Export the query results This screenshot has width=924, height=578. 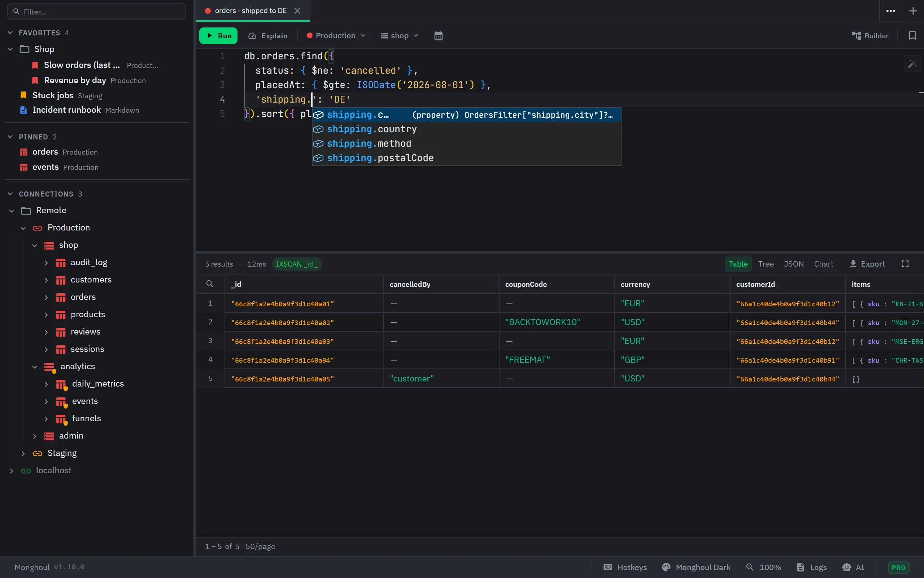(867, 264)
